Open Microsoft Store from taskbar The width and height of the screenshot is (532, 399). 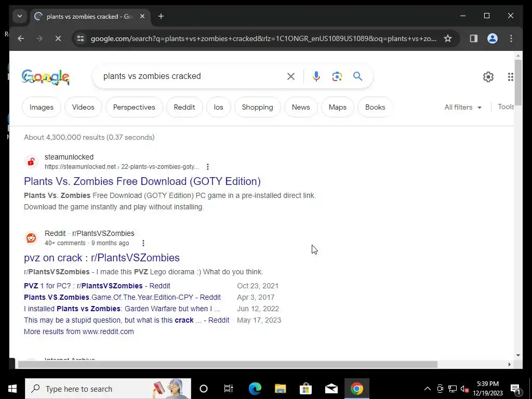(x=305, y=389)
